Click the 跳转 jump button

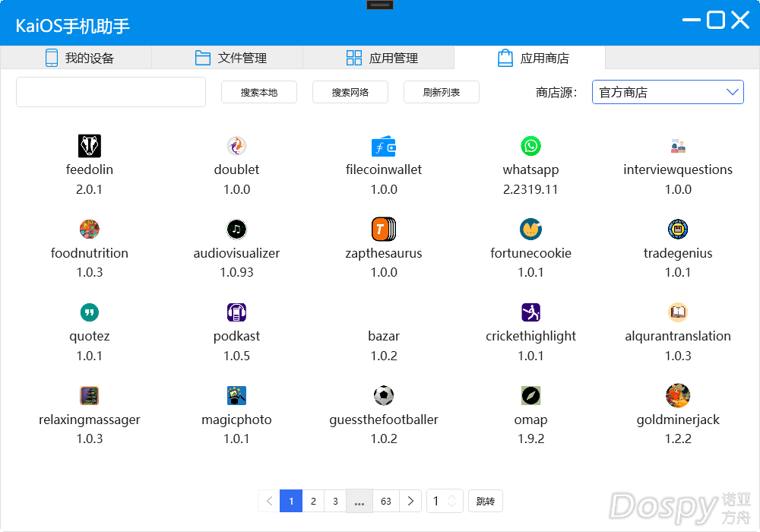485,501
